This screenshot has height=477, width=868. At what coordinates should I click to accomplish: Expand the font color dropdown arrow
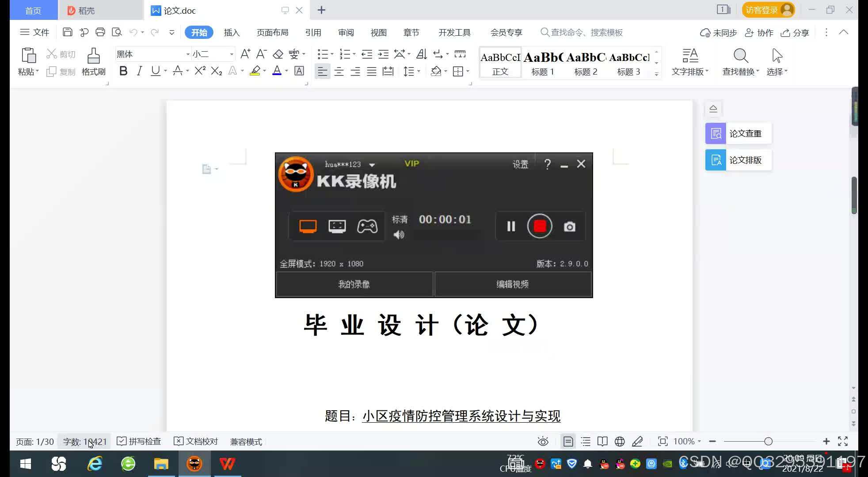tap(286, 71)
